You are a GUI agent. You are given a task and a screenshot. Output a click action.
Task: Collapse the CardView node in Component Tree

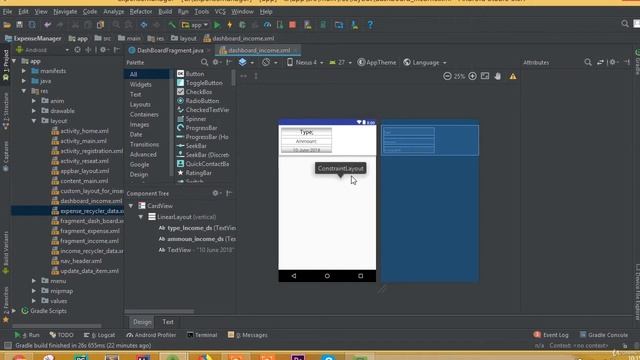(131, 206)
